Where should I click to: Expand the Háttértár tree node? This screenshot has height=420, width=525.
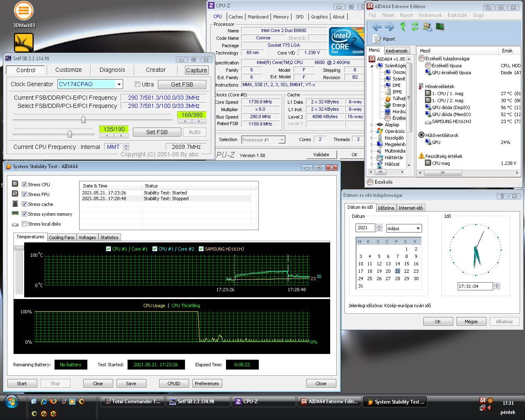tap(372, 157)
